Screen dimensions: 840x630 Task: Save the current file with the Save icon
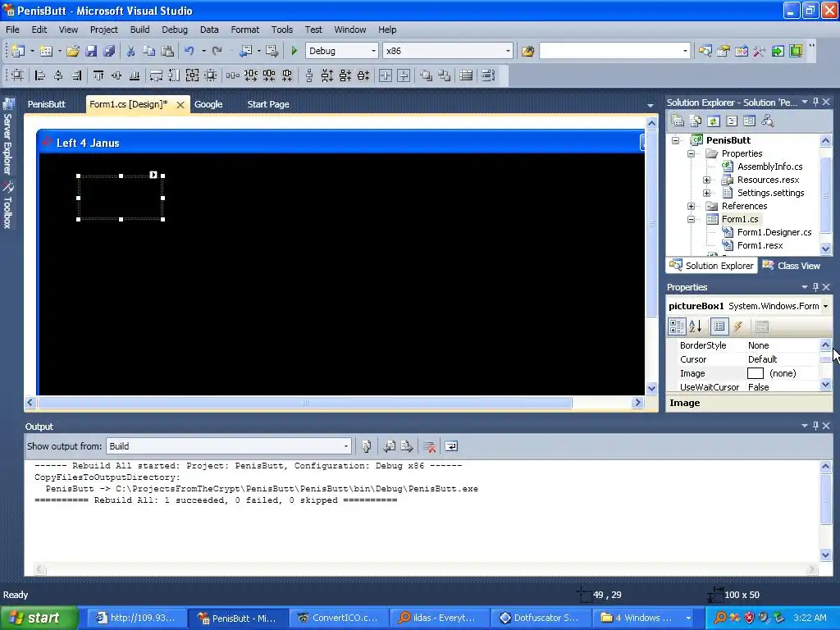pos(91,51)
